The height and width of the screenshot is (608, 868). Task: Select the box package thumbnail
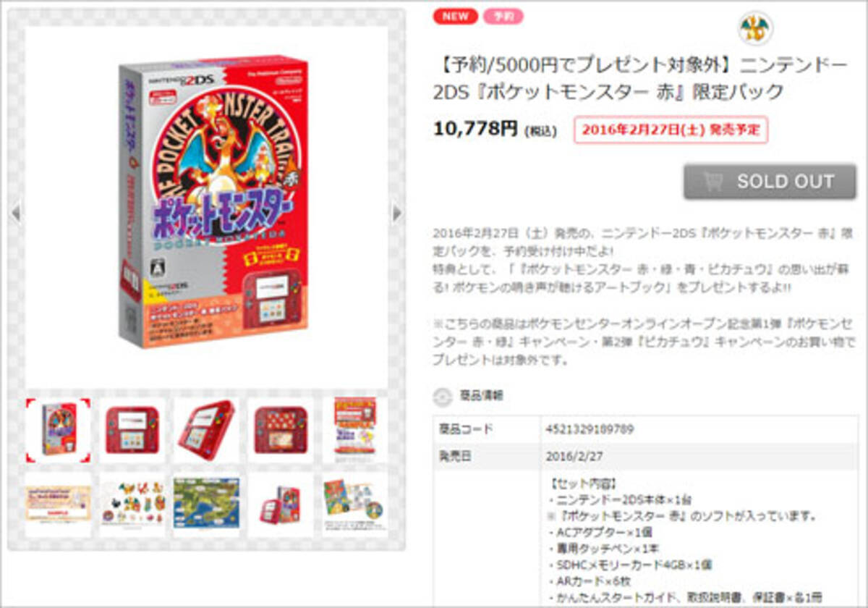59,430
